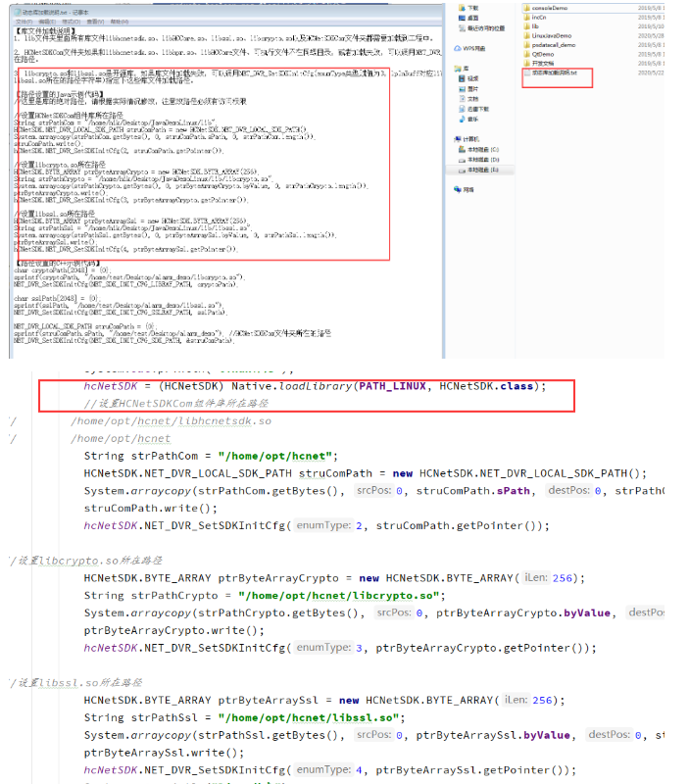The image size is (689, 784).
Task: Select the LinuxJavaDemo folder in Explorer
Action: 548,35
